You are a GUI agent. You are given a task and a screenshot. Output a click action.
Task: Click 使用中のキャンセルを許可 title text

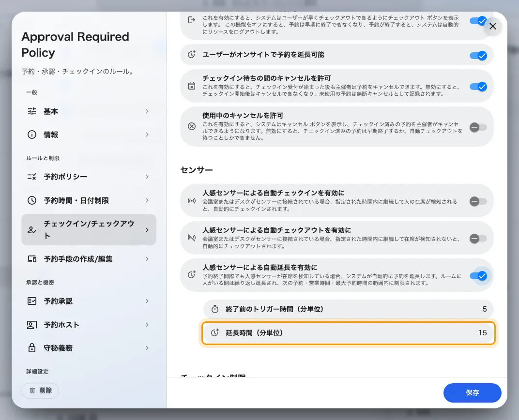click(x=243, y=116)
